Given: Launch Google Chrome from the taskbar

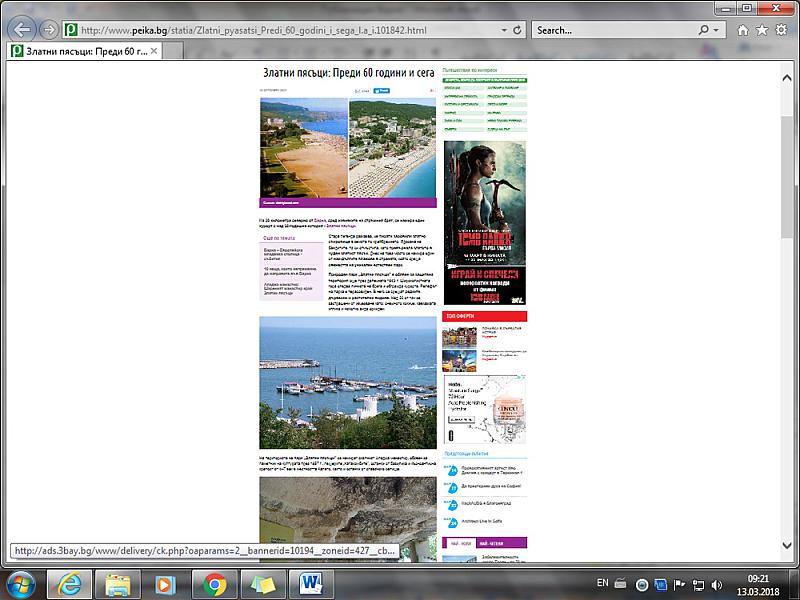Looking at the screenshot, I should 215,583.
